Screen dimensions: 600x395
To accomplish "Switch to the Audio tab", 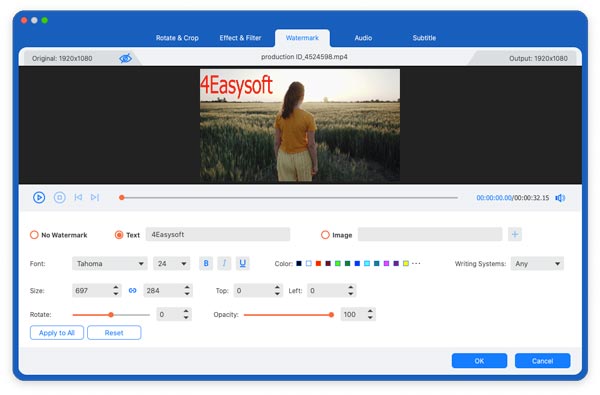I will coord(363,38).
